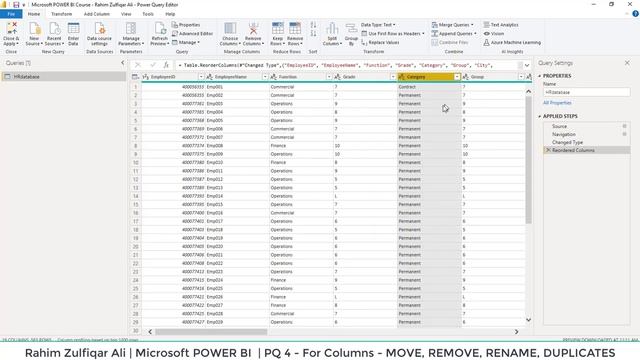Click Azure Machine Learning

point(512,42)
